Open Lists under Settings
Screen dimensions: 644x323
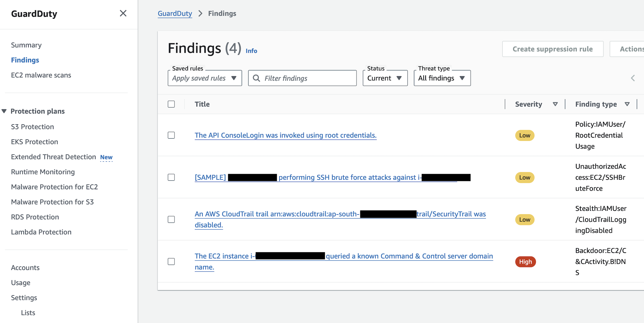[28, 313]
